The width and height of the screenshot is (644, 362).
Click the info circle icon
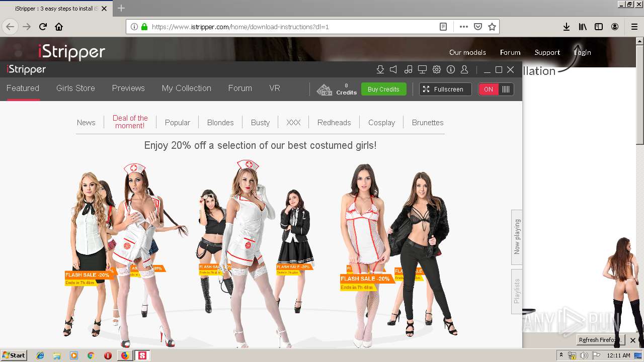tap(451, 69)
